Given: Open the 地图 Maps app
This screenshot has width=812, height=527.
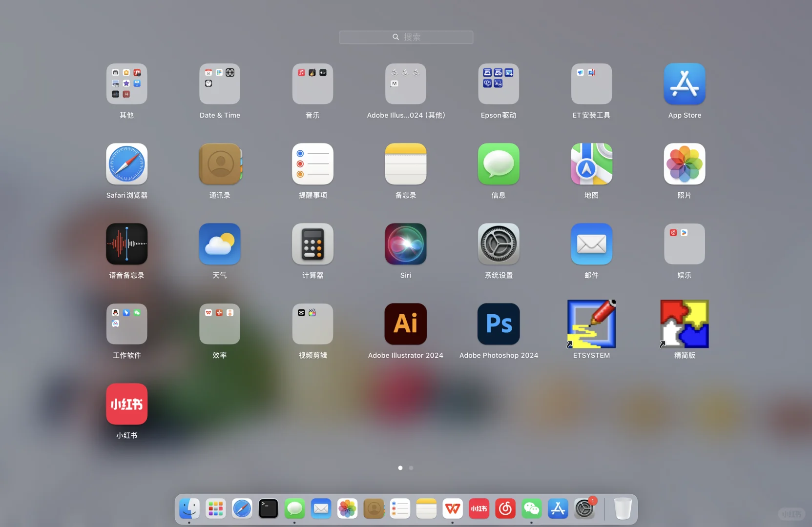Looking at the screenshot, I should point(591,164).
